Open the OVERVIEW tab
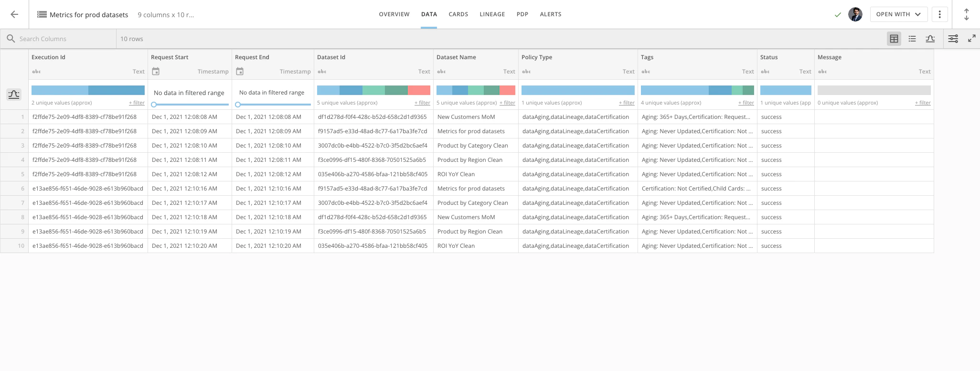This screenshot has width=980, height=371. point(394,14)
